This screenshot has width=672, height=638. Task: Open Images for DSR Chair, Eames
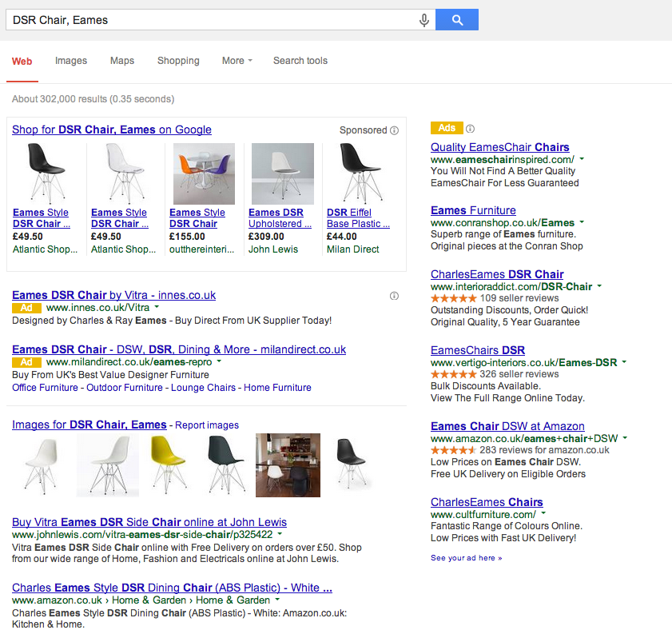click(x=89, y=425)
